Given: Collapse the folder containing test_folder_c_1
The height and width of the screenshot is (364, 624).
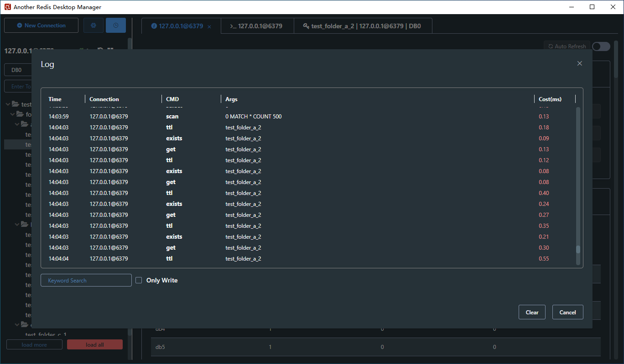Looking at the screenshot, I should [x=18, y=325].
